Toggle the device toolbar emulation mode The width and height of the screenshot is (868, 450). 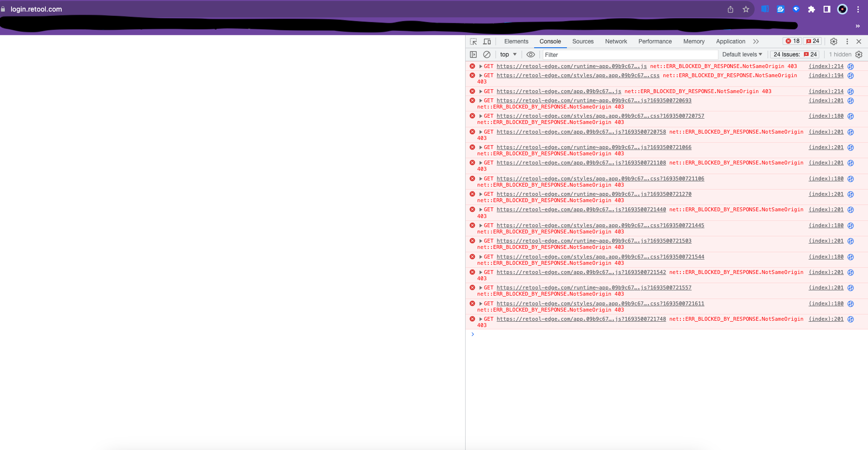pos(487,41)
